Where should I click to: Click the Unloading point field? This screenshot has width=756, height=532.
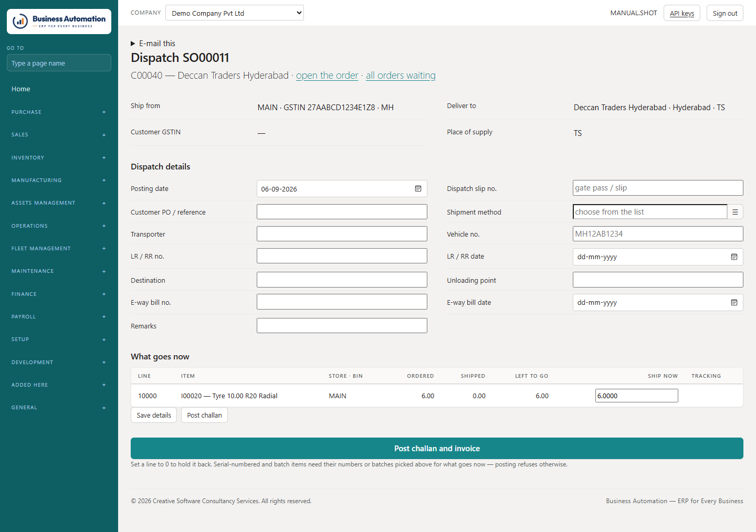coord(658,280)
